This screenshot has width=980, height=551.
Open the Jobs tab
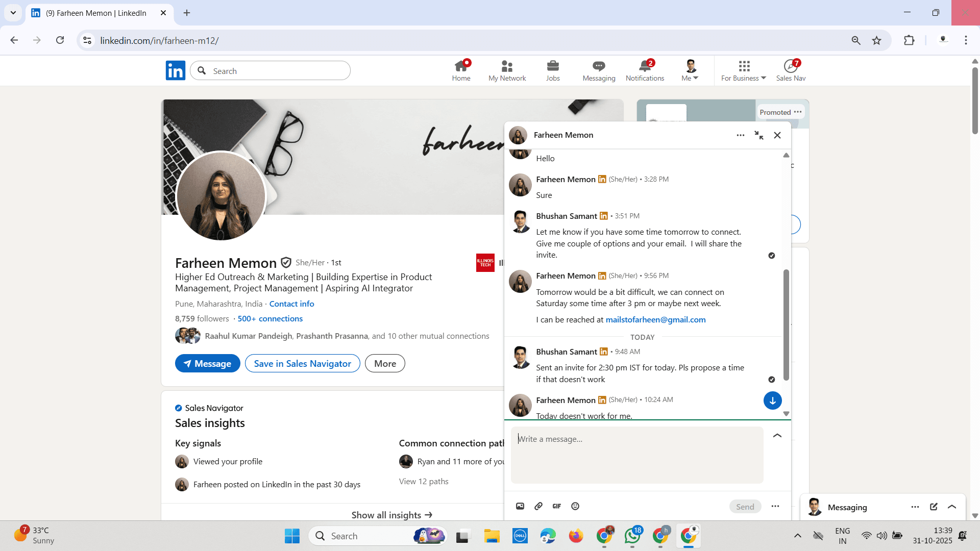[553, 70]
